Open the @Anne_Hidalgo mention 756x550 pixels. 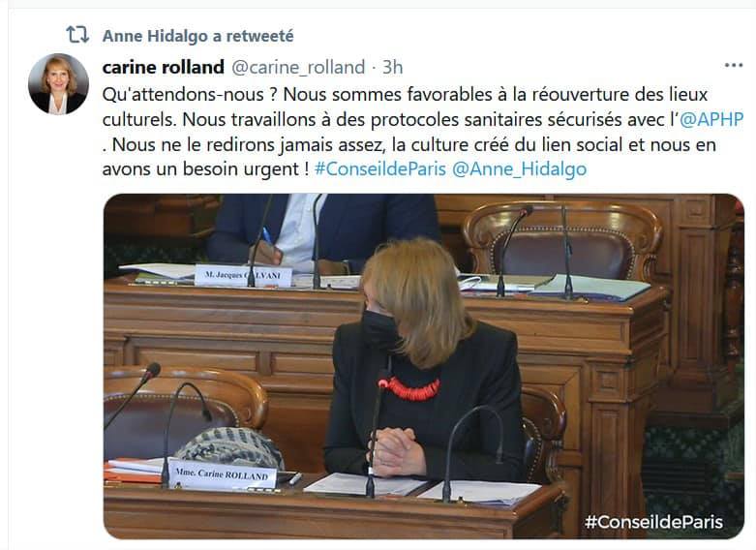pyautogui.click(x=519, y=169)
